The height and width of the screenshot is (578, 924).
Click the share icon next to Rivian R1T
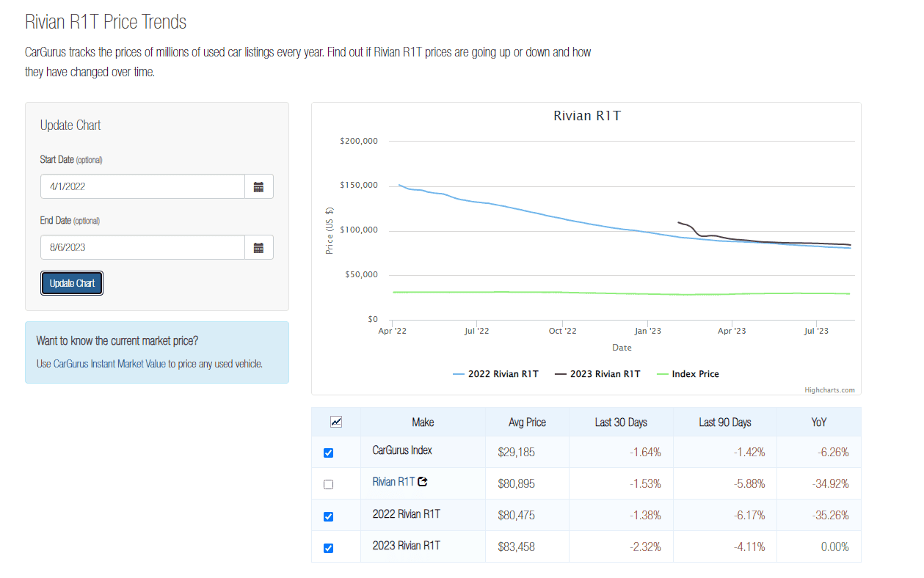[x=423, y=482]
